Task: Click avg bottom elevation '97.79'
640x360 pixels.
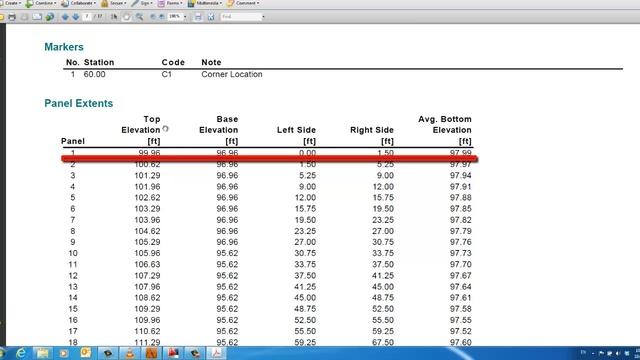Action: coord(461,231)
